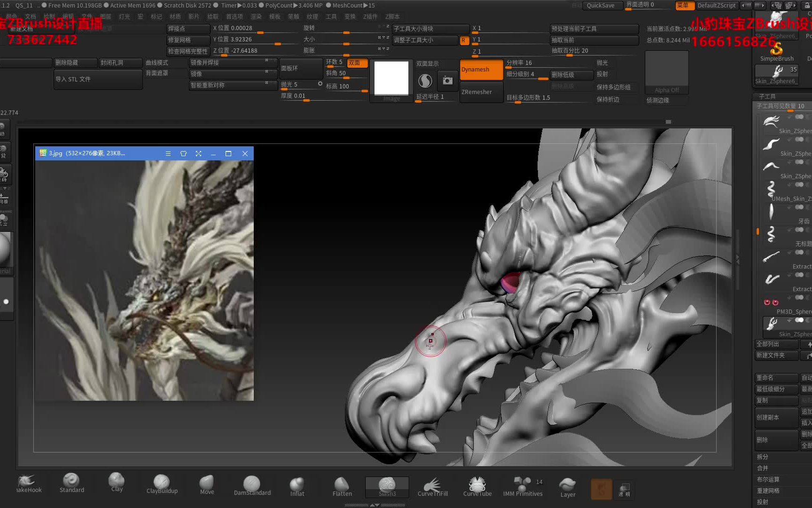This screenshot has width=812, height=508.
Task: Toggle 双面 double-sided display mode
Action: coord(357,62)
